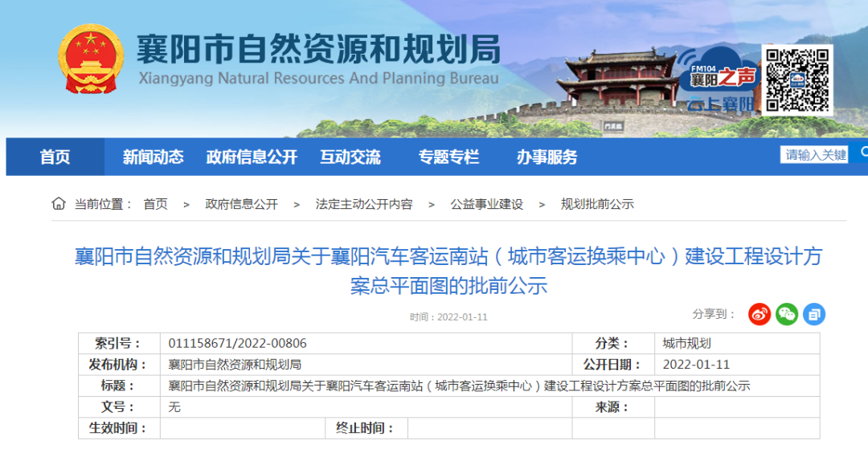Click the 文号 value 无
The image size is (868, 449).
174,407
